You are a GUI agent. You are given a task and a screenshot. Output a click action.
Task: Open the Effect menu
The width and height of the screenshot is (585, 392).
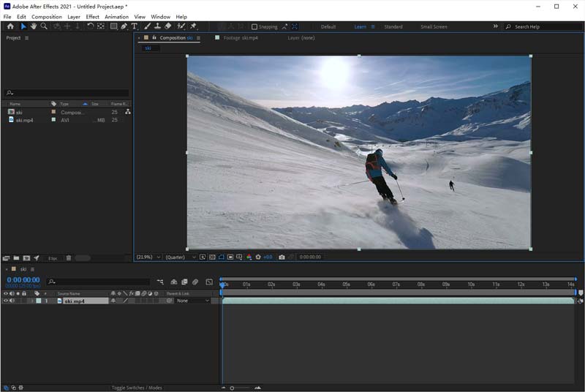[93, 17]
